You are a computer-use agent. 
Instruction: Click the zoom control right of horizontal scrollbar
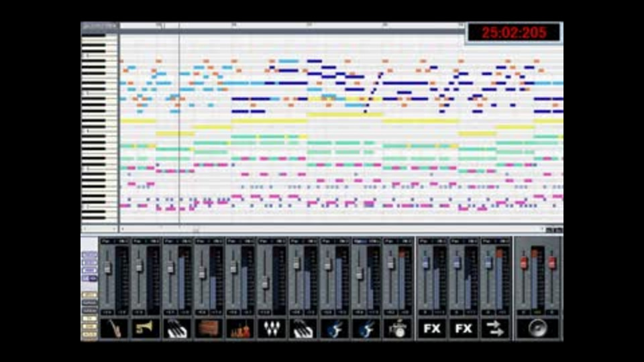click(x=554, y=230)
